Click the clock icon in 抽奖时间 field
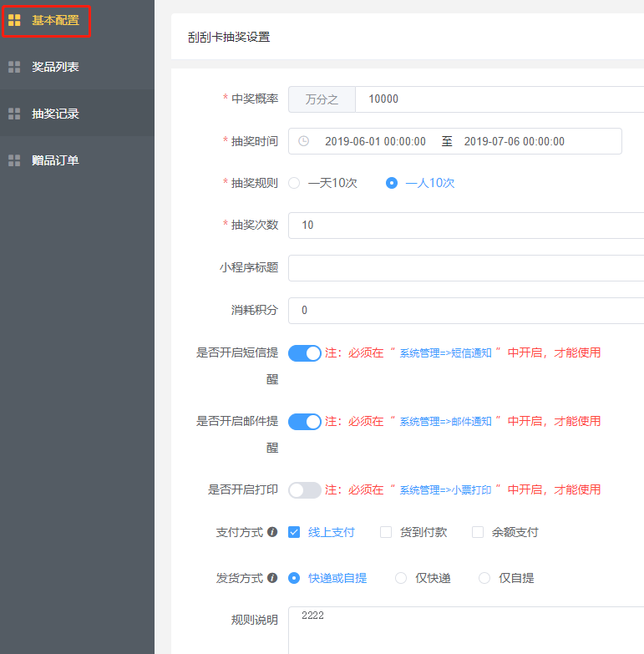 click(x=303, y=141)
